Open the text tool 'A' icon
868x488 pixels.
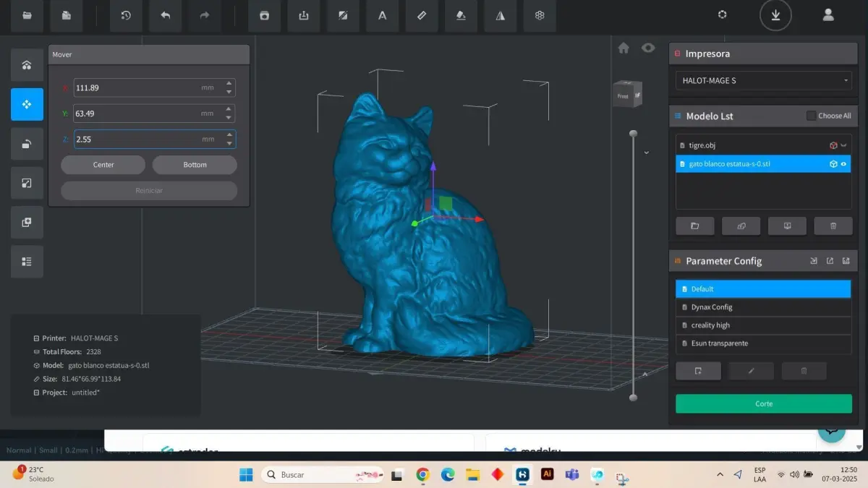[x=383, y=15]
